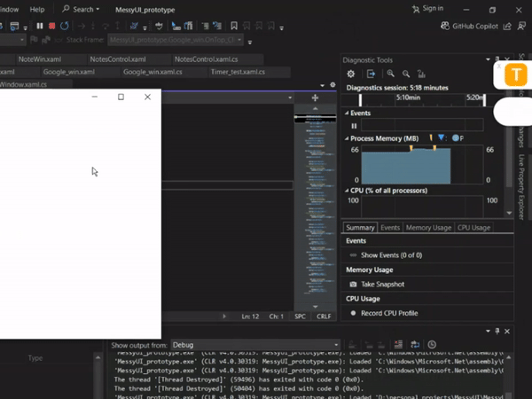Pause debugging with the Break All button
The width and height of the screenshot is (532, 399).
(40, 26)
